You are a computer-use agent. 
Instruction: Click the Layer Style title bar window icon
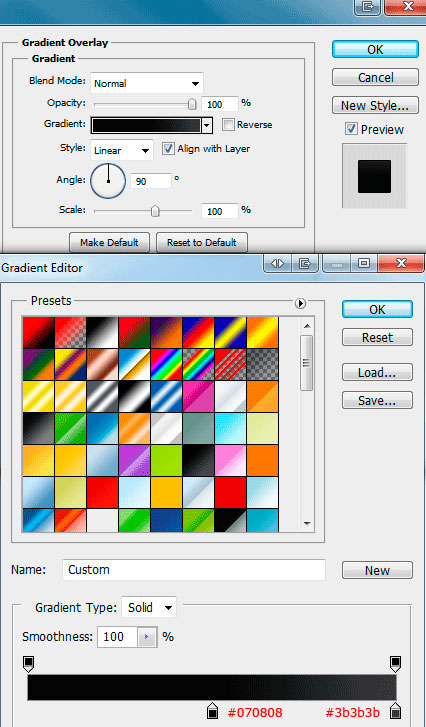[367, 7]
